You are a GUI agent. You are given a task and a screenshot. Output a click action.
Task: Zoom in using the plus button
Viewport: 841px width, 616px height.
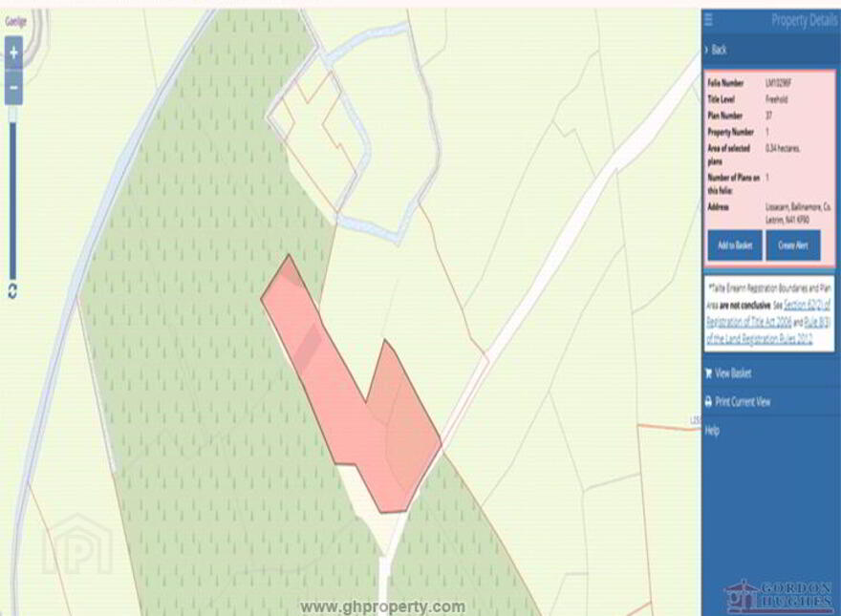[14, 53]
